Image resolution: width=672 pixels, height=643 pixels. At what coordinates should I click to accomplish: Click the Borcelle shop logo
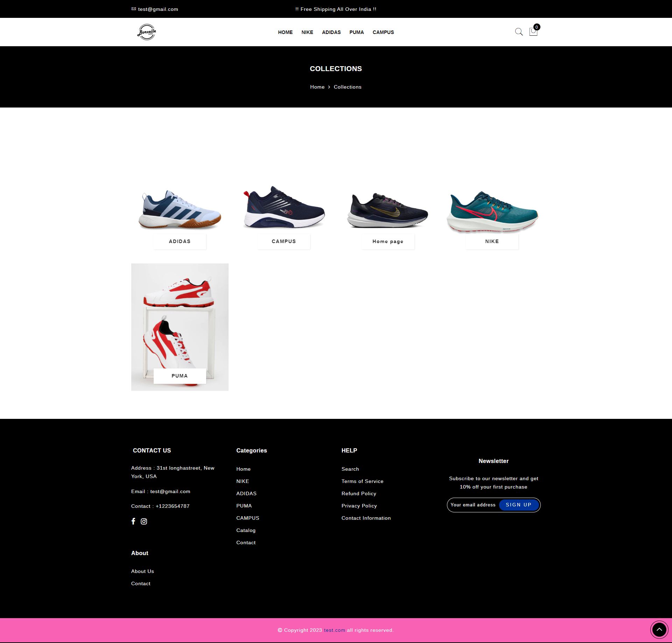point(147,32)
